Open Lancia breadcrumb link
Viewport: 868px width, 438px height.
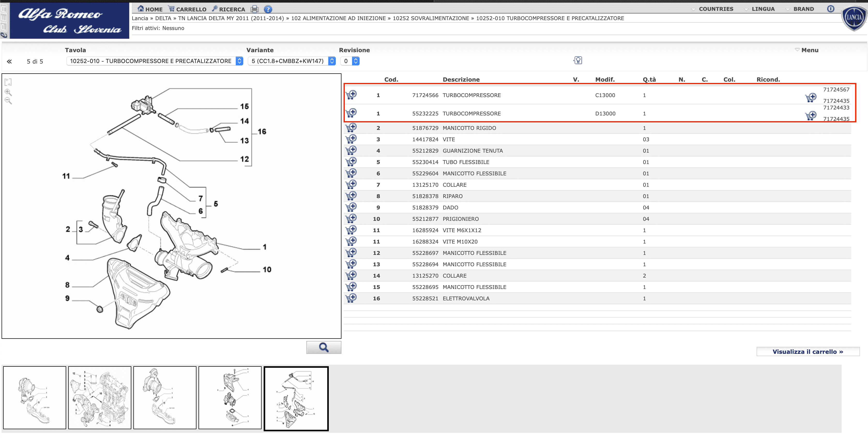pyautogui.click(x=140, y=18)
